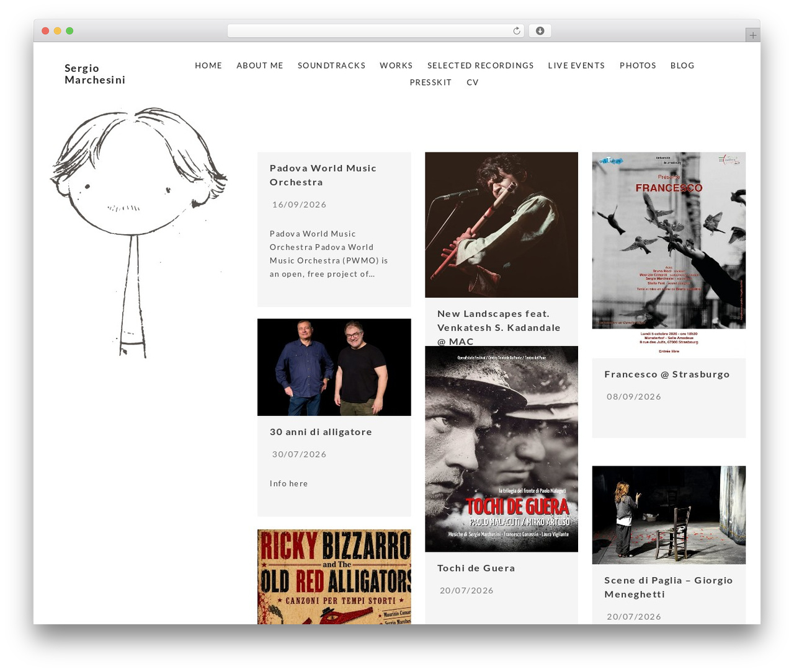Open the WORKS menu item
This screenshot has width=794, height=672.
[x=396, y=66]
